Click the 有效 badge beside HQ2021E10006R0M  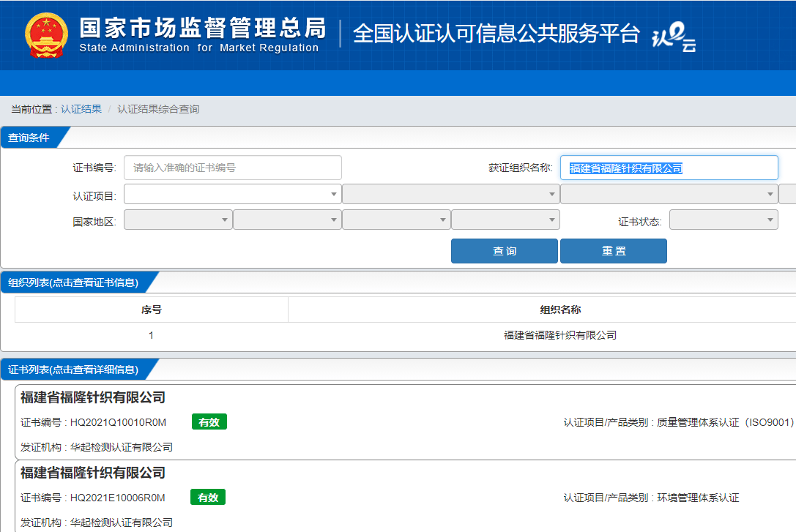coord(208,498)
